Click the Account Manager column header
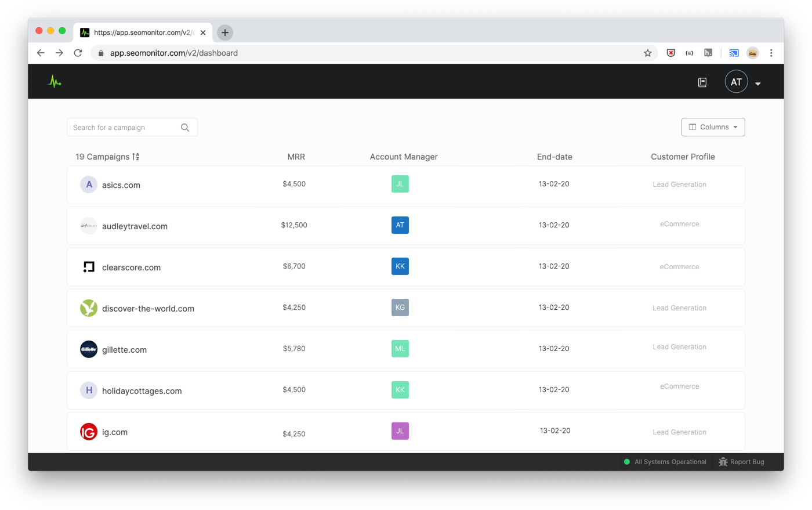The width and height of the screenshot is (812, 510). tap(404, 157)
